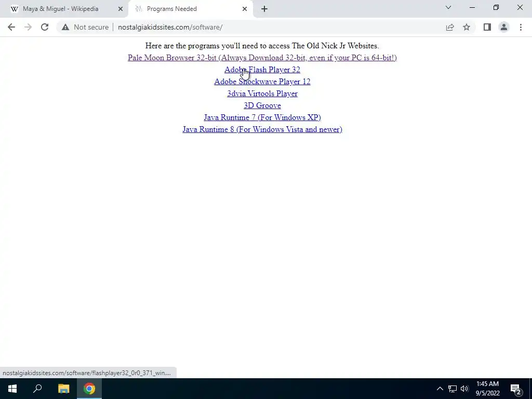Switch to Maya & Miguel Wikipedia tab
The image size is (532, 399).
pyautogui.click(x=64, y=9)
